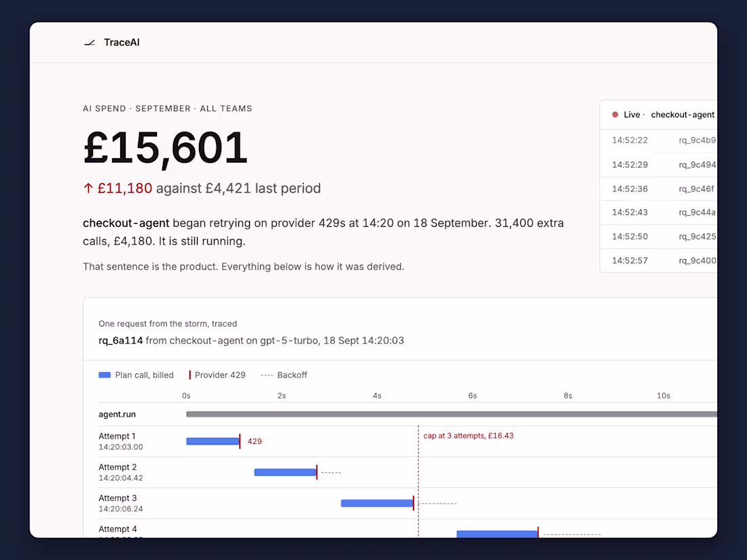747x560 pixels.
Task: Click the Attempt 1 row label
Action: 117,436
